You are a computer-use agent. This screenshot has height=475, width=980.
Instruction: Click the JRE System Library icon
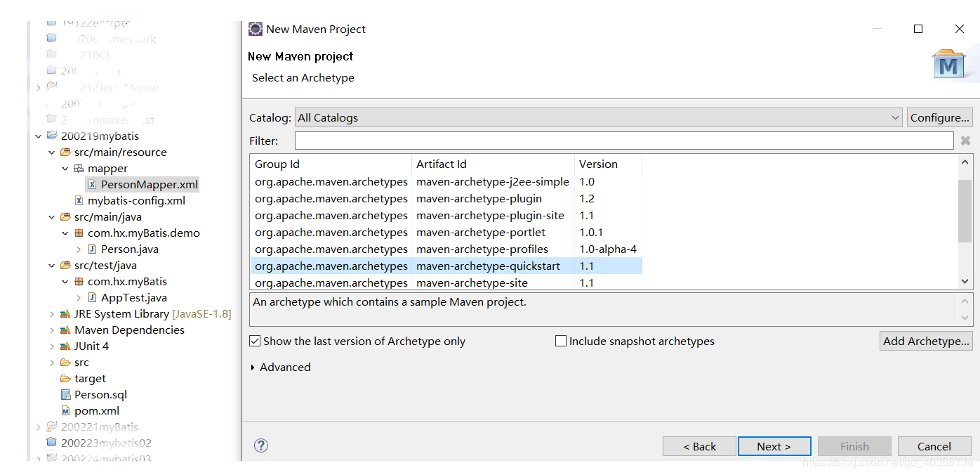[x=65, y=314]
